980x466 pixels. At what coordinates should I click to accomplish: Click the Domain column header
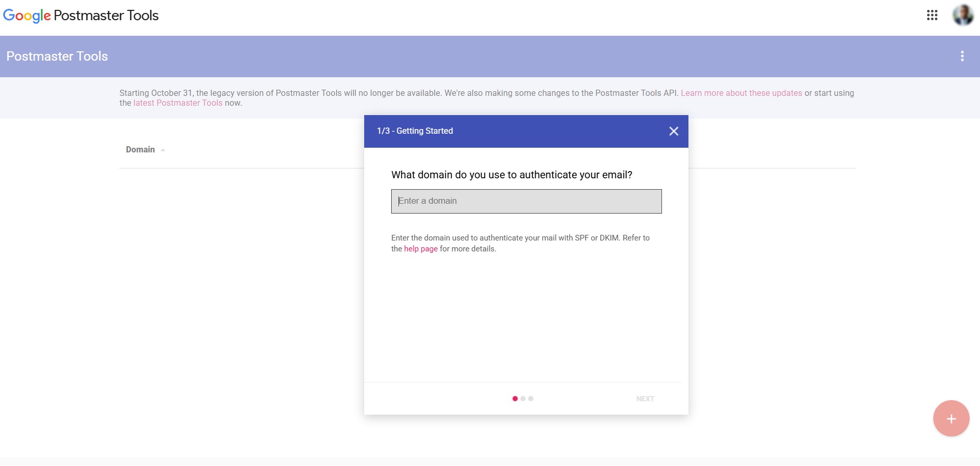[x=140, y=150]
